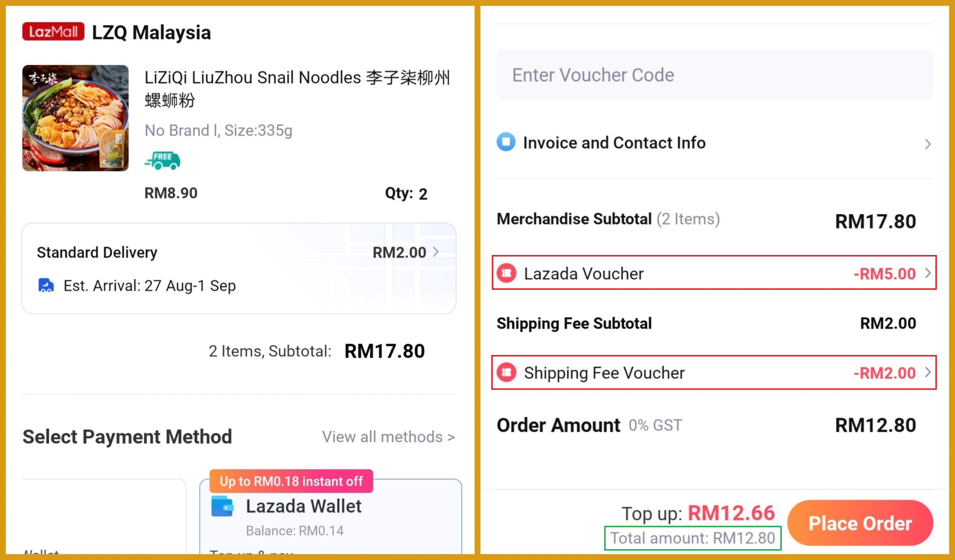The width and height of the screenshot is (955, 560).
Task: Open LiZiQi LiuZhou Snail Noodles title
Action: point(297,88)
